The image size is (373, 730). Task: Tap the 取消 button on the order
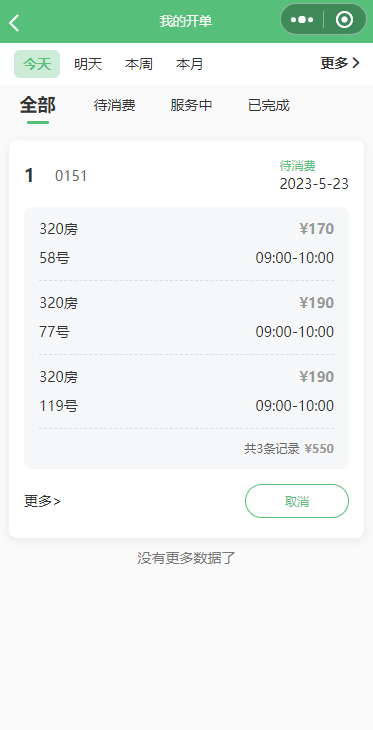[297, 501]
